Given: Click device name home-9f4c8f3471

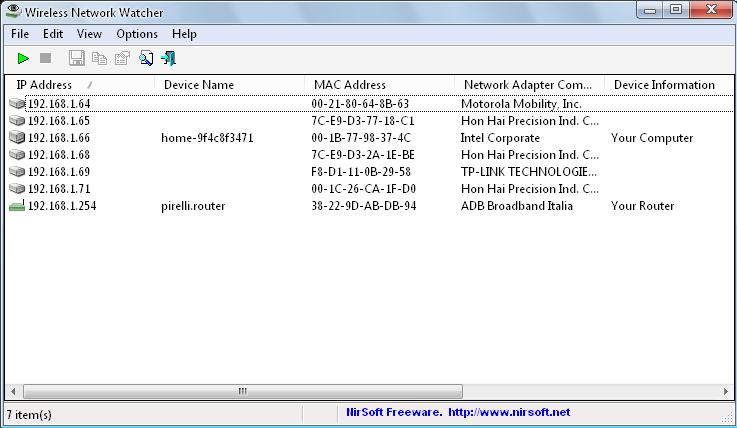Looking at the screenshot, I should click(x=207, y=138).
